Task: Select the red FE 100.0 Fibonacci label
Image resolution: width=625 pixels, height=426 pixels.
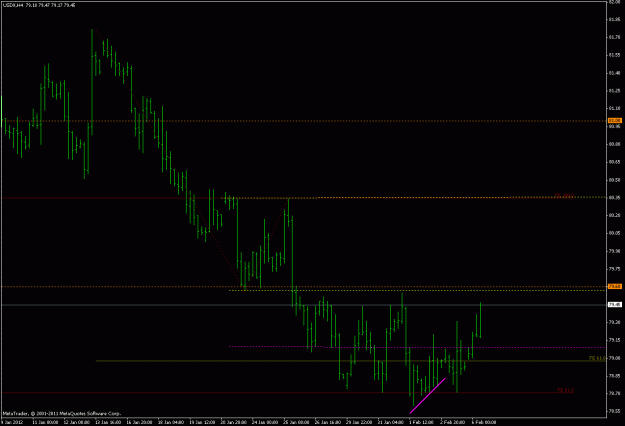Action: click(564, 195)
